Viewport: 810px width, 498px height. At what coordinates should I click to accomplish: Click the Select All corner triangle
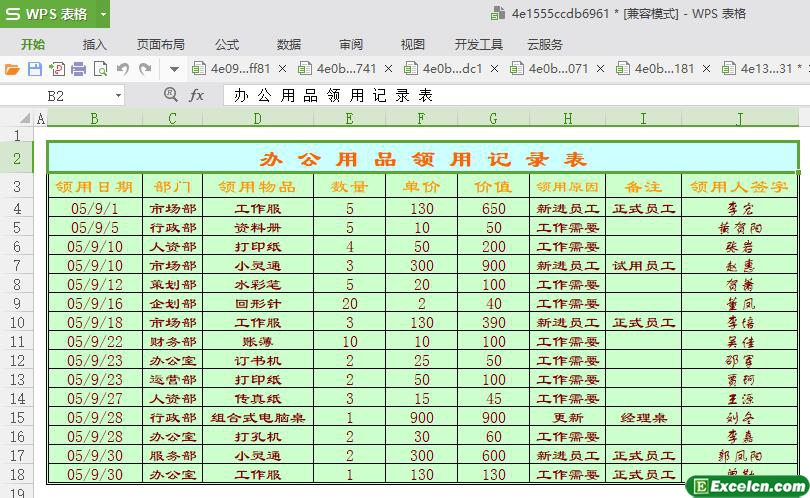tap(24, 119)
